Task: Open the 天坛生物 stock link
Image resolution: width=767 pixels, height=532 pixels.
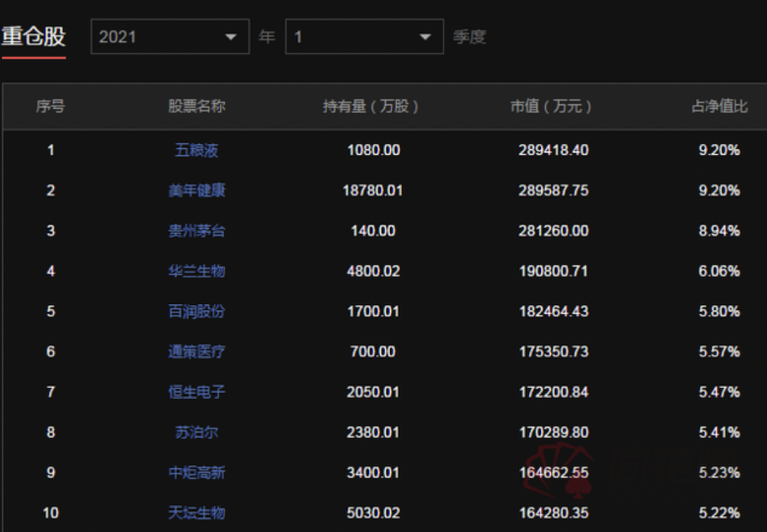Action: tap(197, 513)
